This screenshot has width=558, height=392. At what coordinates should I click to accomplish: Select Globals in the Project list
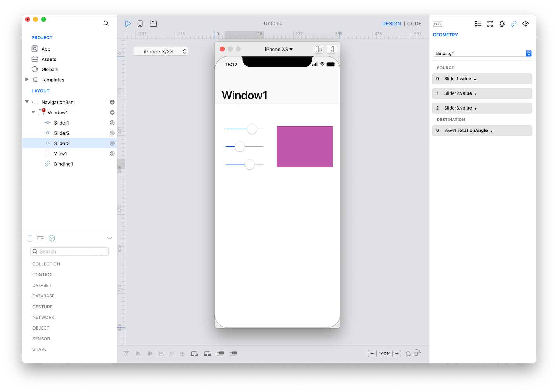(50, 69)
